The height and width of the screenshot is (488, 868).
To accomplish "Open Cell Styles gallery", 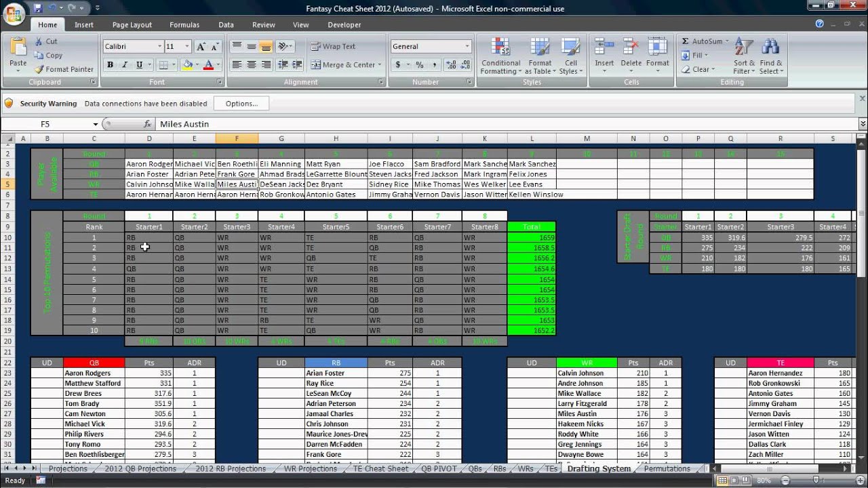I will (571, 56).
